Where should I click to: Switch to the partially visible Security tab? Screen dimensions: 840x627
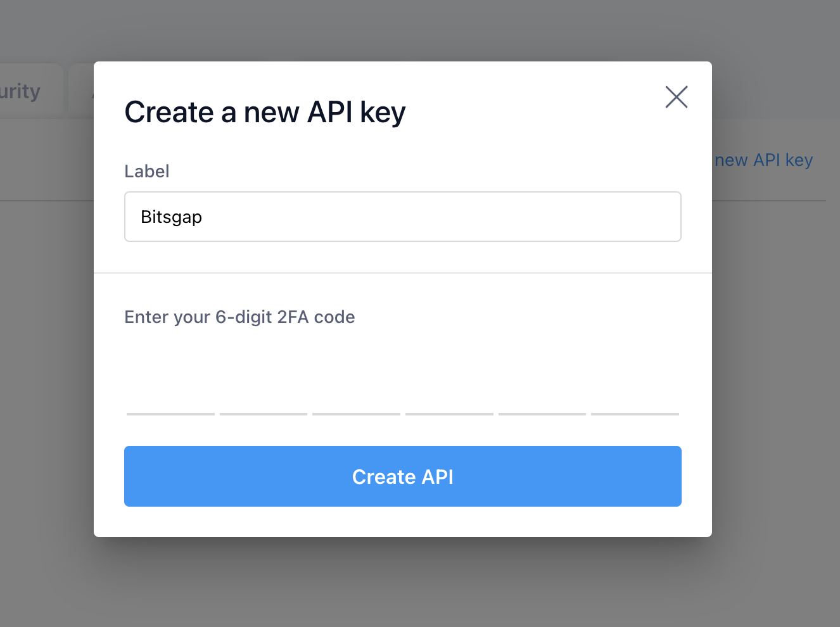point(21,91)
